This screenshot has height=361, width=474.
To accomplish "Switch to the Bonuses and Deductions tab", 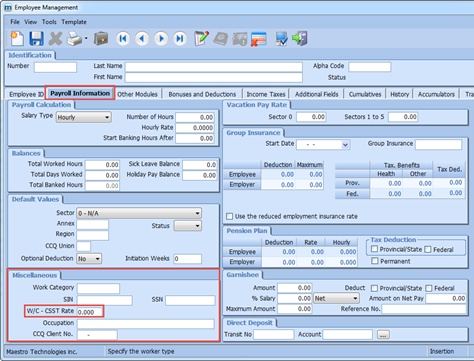I will point(202,94).
